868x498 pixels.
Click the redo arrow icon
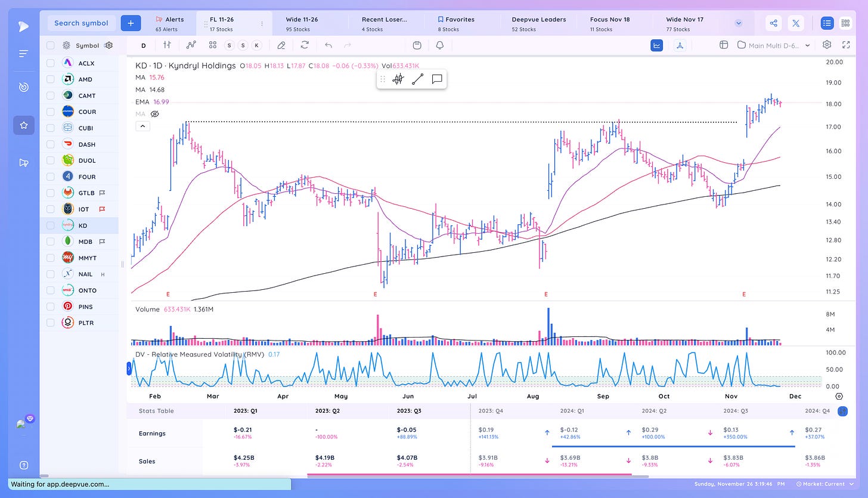[348, 45]
